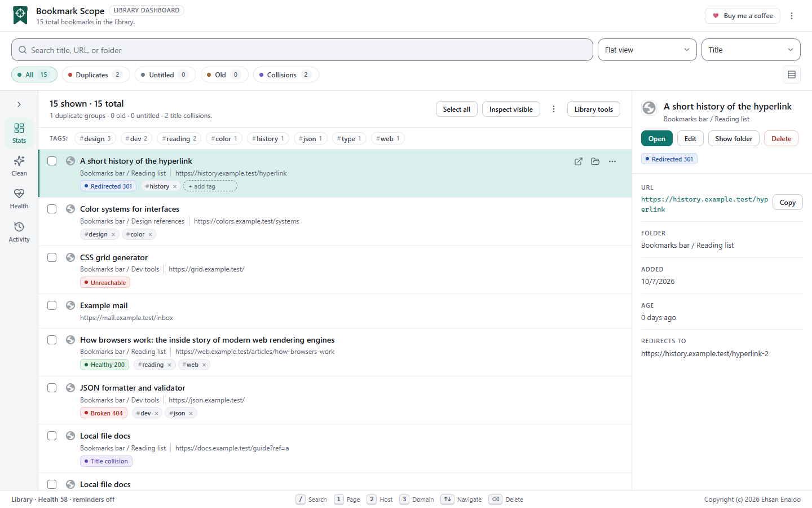Click the globe icon of Example mail

point(70,305)
